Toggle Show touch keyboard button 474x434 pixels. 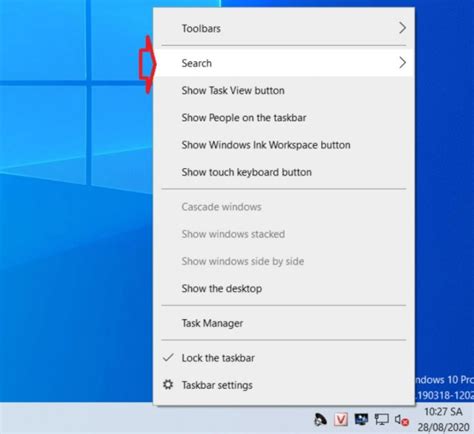pos(284,172)
